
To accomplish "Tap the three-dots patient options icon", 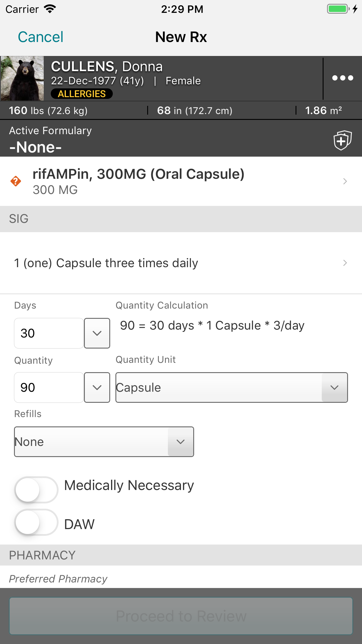I will (342, 78).
